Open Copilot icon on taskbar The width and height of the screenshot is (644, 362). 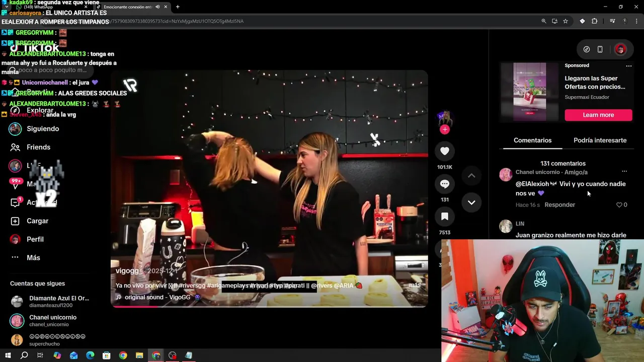click(57, 355)
